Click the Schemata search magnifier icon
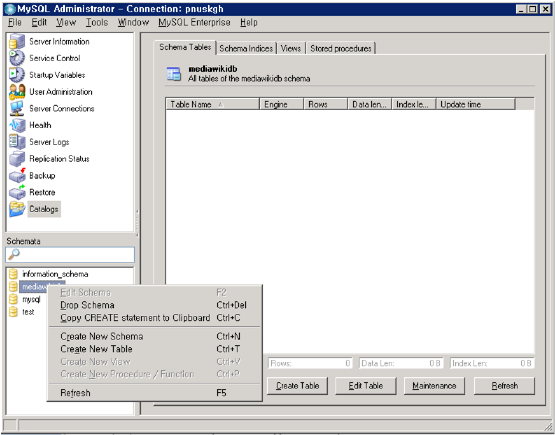The width and height of the screenshot is (555, 435). [x=14, y=254]
